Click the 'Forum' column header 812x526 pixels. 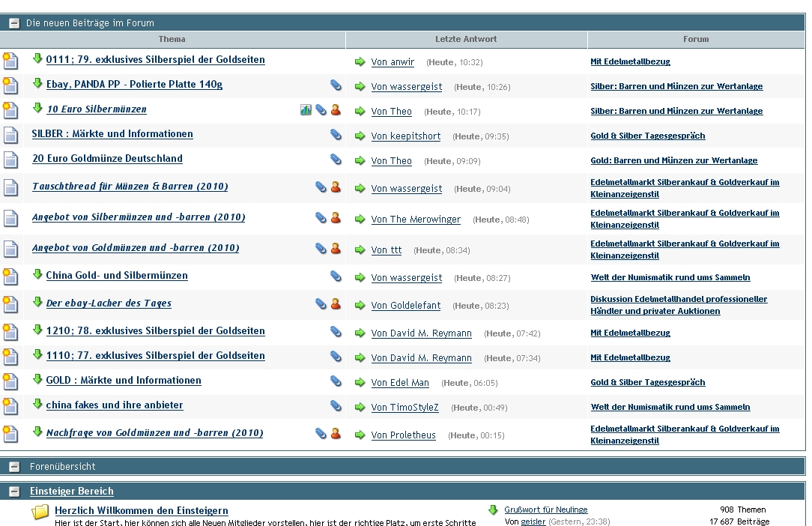[696, 40]
